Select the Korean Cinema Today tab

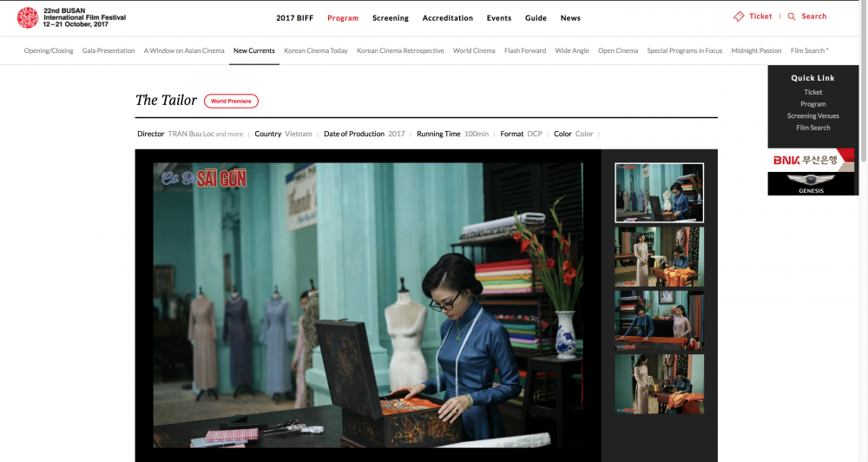[316, 51]
